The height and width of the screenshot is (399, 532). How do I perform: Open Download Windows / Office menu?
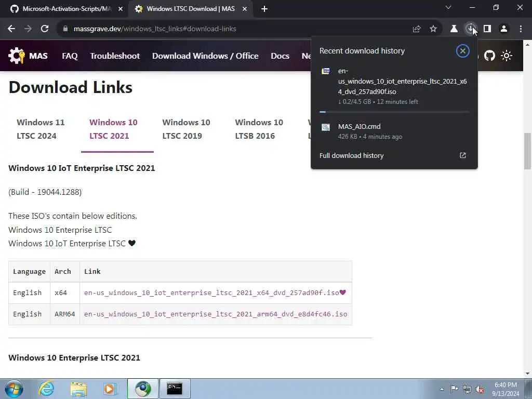click(205, 56)
